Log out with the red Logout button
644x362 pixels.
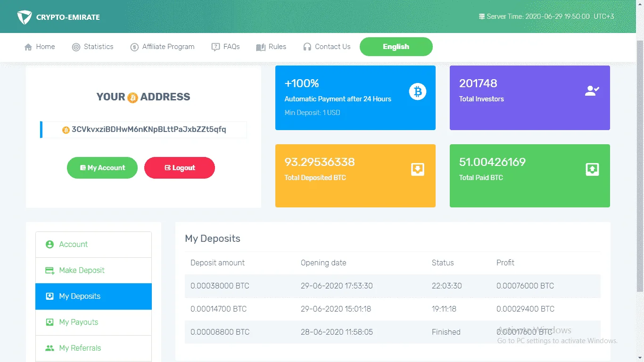180,168
